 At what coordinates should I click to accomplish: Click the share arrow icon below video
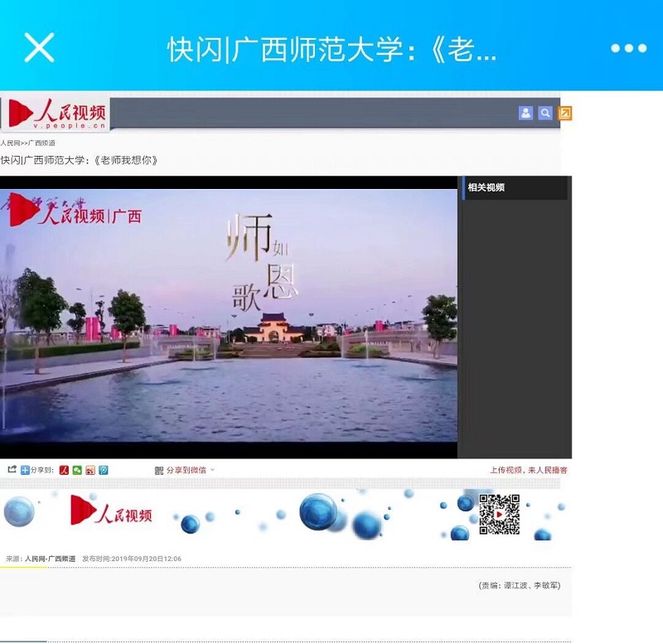[12, 470]
